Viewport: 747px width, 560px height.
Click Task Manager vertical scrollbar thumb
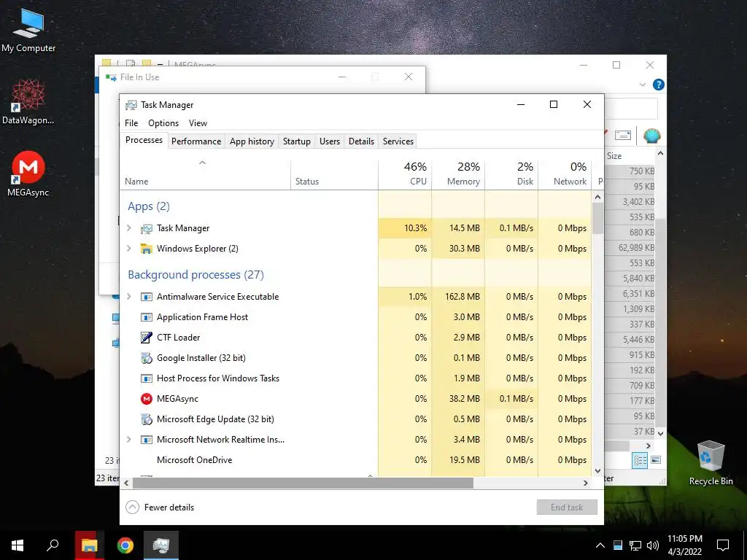[598, 218]
